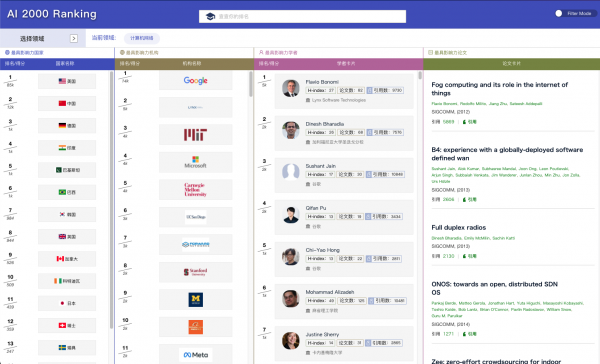Click the Carnegie Mellon University logo

pyautogui.click(x=196, y=189)
